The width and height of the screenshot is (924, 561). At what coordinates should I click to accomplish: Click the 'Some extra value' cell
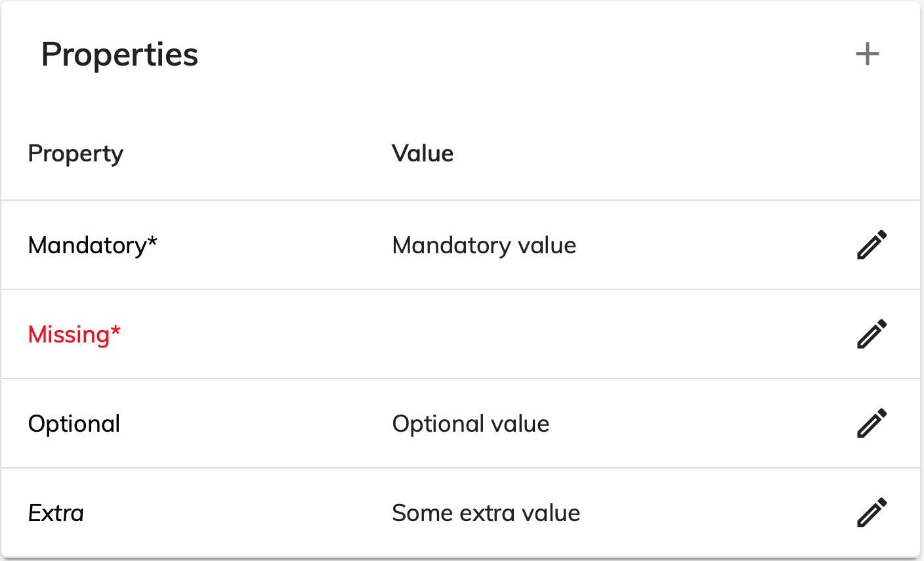(x=486, y=513)
